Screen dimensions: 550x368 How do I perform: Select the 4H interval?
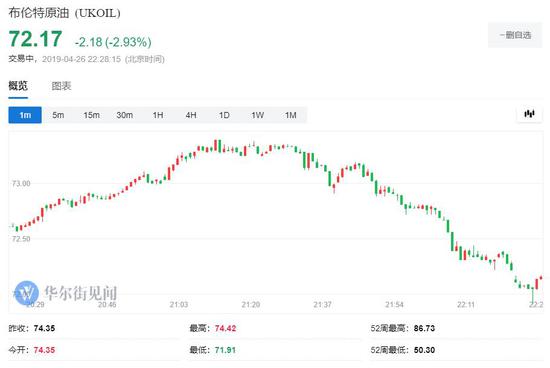[191, 115]
